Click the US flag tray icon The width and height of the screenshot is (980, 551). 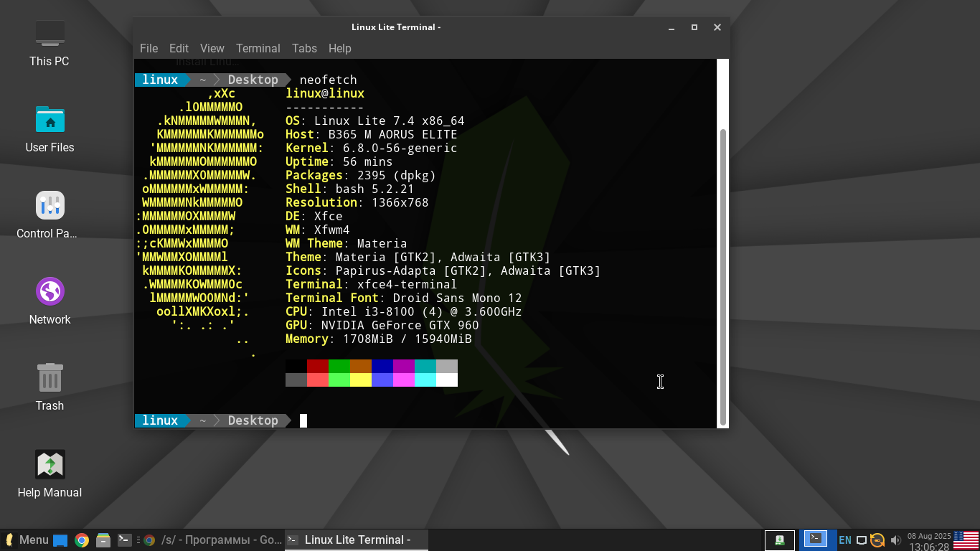coord(966,540)
